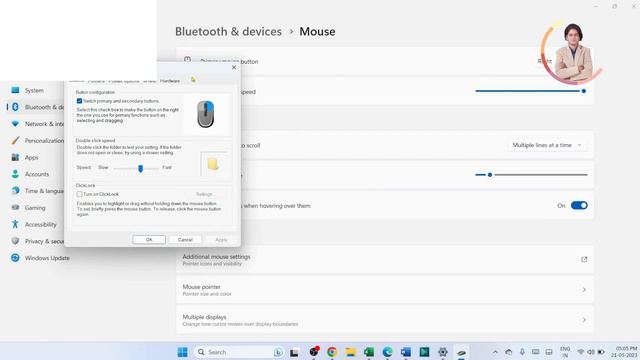Go back to Bluetooth & devices breadcrumb
The image size is (640, 360).
pos(228,31)
